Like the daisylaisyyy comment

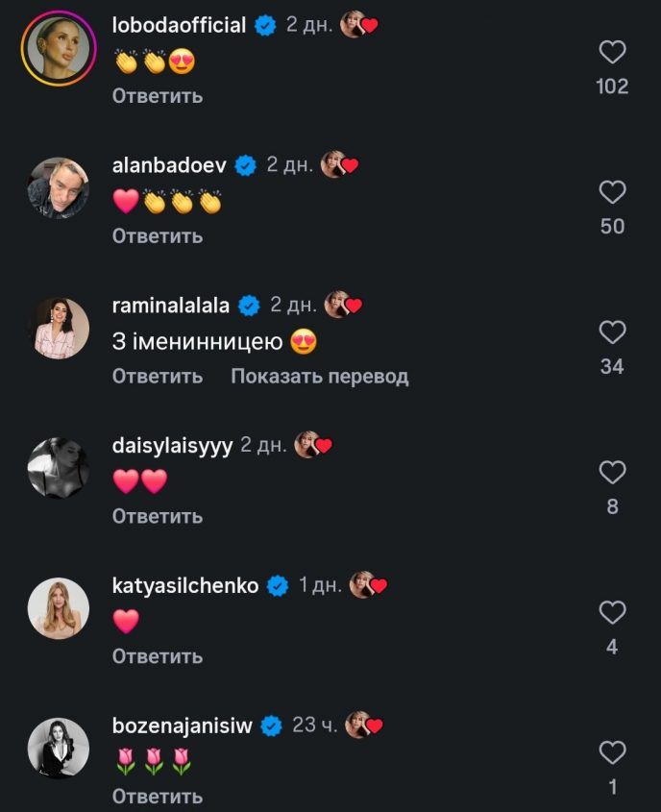612,473
